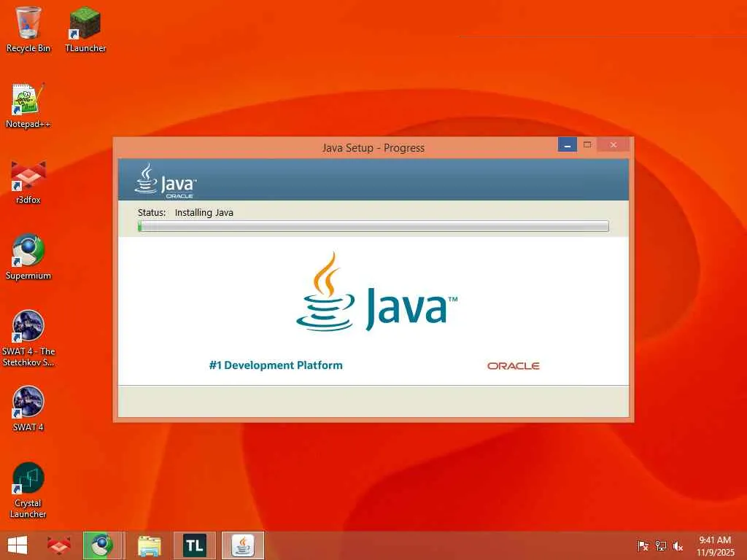The image size is (747, 560).
Task: Close the Java Setup - Progress window
Action: pos(613,145)
